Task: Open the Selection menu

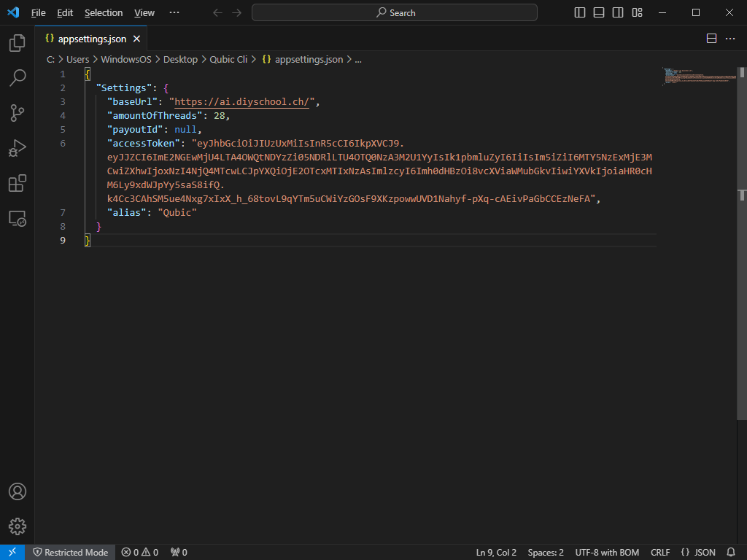Action: click(x=104, y=12)
